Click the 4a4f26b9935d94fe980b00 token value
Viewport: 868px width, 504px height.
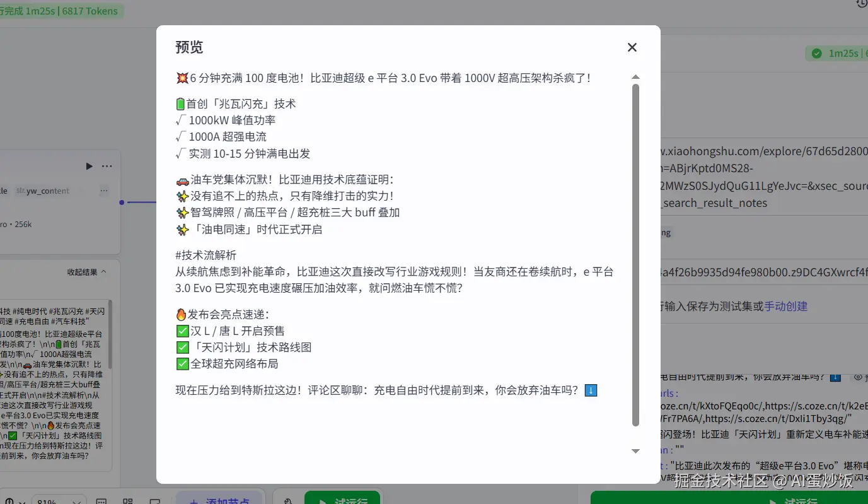764,273
